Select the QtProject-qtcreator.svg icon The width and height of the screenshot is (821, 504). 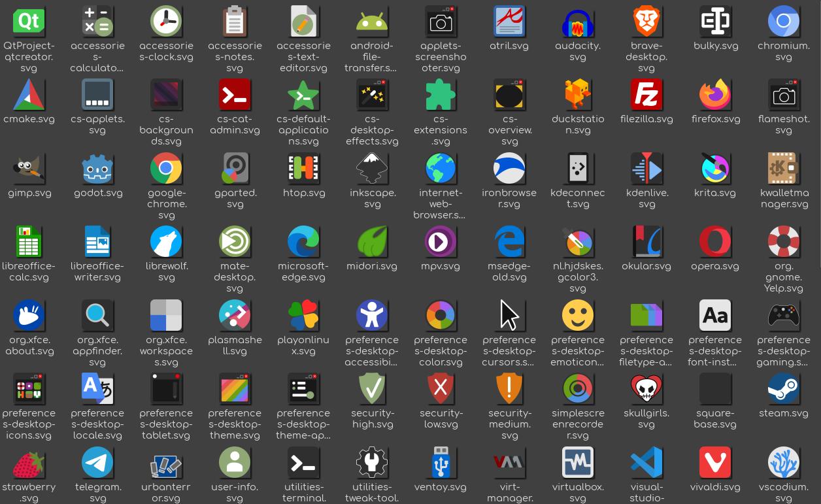click(x=29, y=22)
